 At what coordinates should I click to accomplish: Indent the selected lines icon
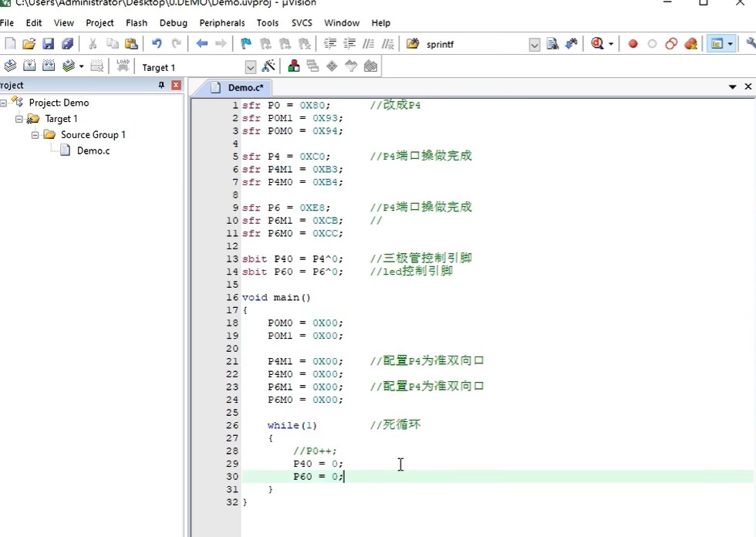[330, 44]
